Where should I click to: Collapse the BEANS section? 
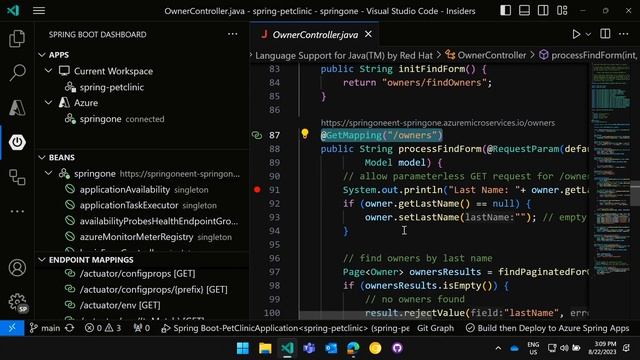42,158
